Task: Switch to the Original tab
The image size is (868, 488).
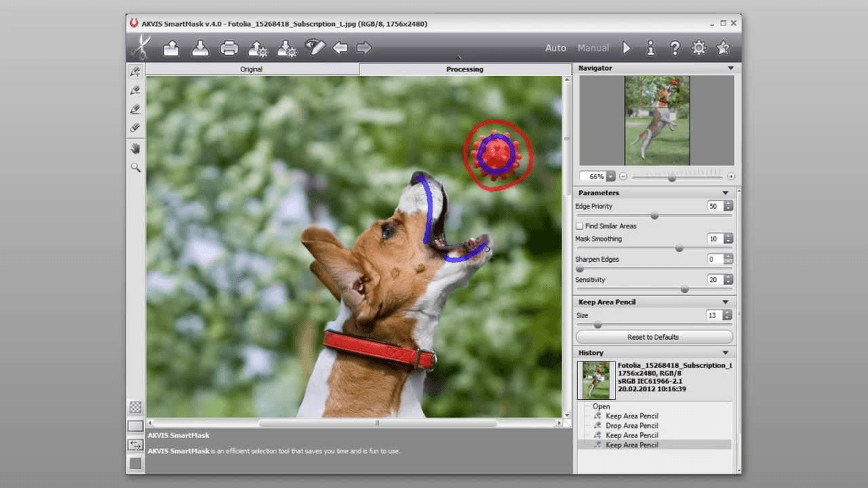Action: [251, 69]
